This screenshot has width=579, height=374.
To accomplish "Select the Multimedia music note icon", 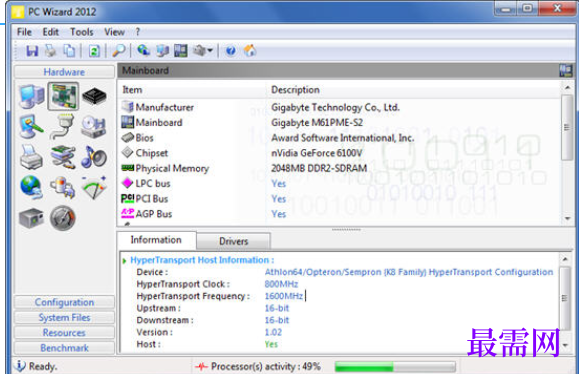I will (x=94, y=157).
